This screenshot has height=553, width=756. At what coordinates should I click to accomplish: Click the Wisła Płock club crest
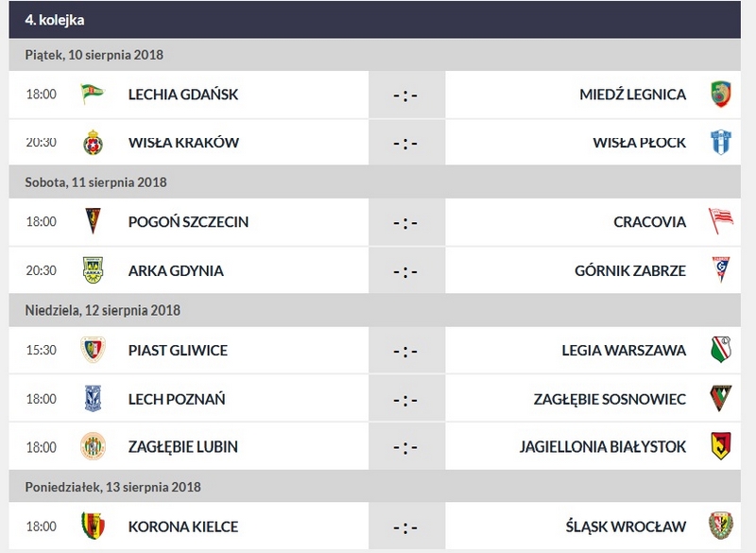[x=721, y=143]
